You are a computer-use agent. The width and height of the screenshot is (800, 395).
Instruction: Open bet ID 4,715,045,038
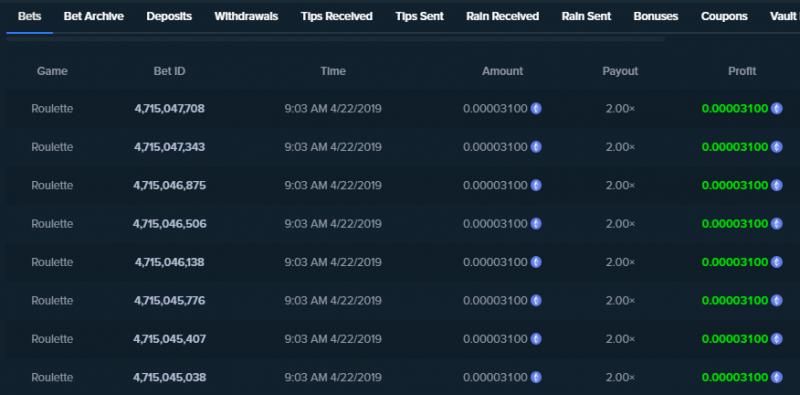[170, 377]
